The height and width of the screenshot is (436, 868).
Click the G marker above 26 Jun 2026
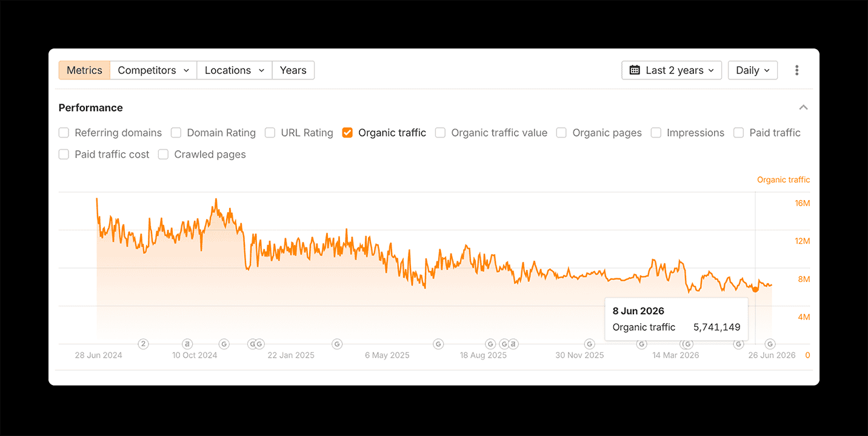pyautogui.click(x=770, y=344)
